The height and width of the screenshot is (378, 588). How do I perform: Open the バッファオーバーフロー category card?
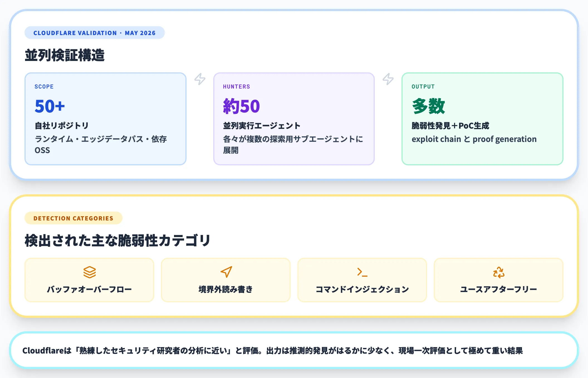pos(89,280)
